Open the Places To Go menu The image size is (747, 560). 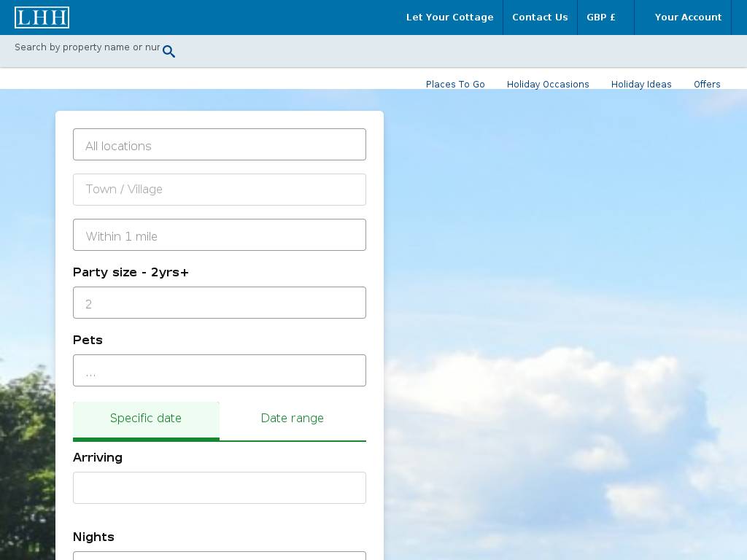(x=455, y=85)
